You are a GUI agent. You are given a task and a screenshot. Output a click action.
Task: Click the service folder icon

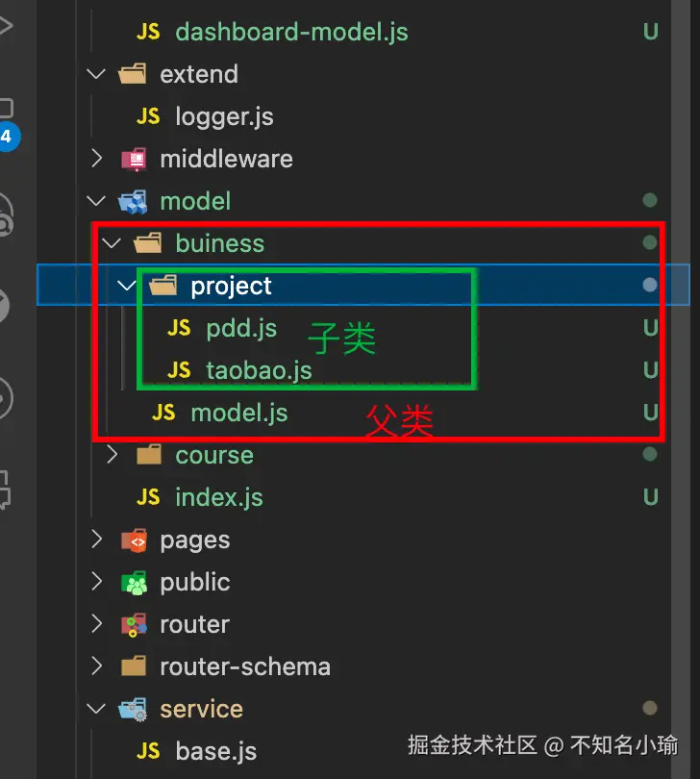(x=133, y=709)
